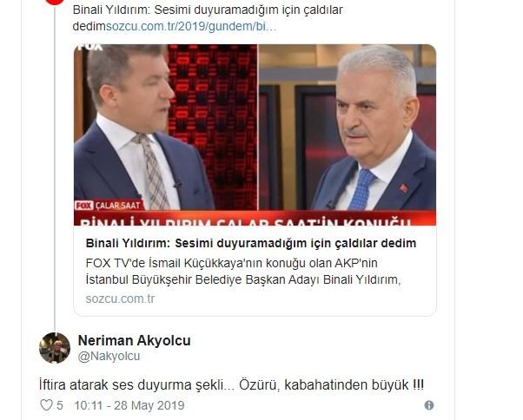Open the tweet info icon
The image size is (523, 420).
[x=429, y=405]
